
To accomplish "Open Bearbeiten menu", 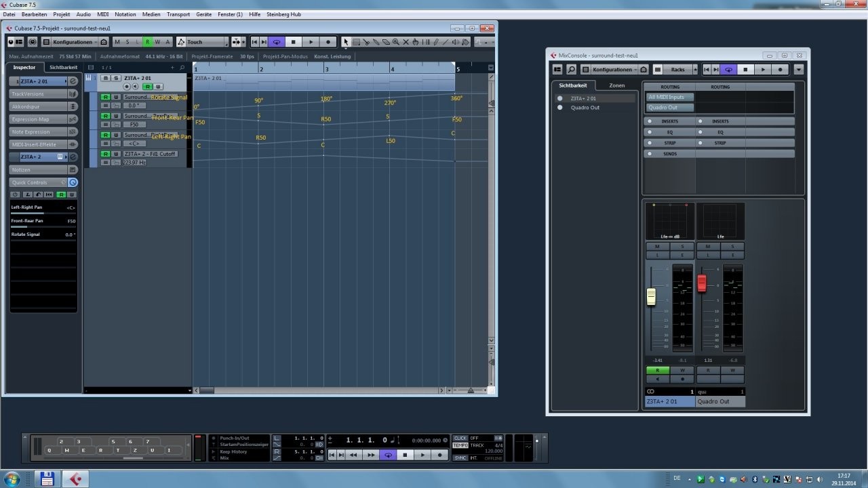I will point(35,14).
